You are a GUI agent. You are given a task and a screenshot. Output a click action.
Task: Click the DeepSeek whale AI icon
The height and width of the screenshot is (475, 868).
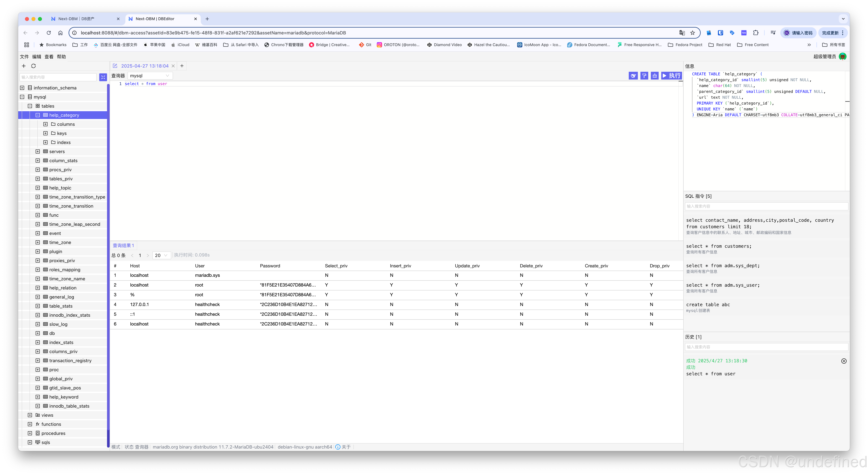633,76
